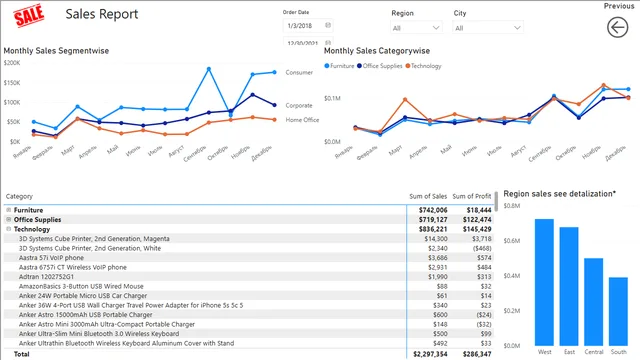Click total profit value $286,347
The image size is (640, 360).
477,354
